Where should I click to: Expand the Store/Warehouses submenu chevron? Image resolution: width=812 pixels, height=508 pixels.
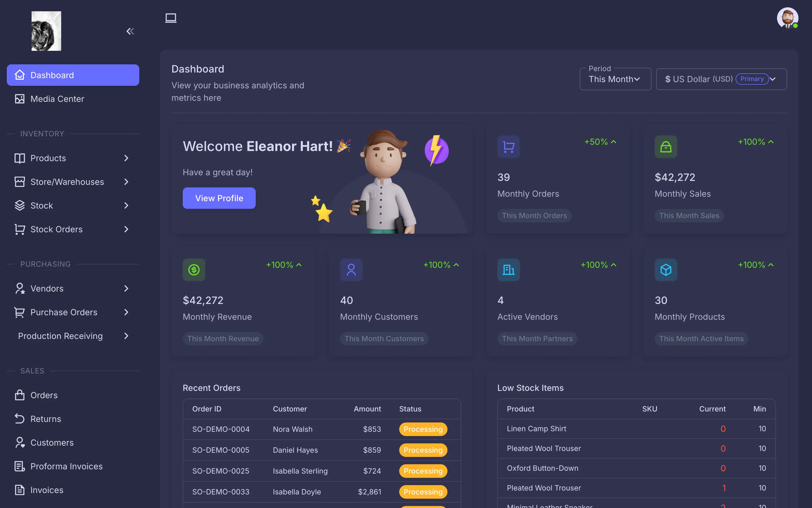pos(126,182)
